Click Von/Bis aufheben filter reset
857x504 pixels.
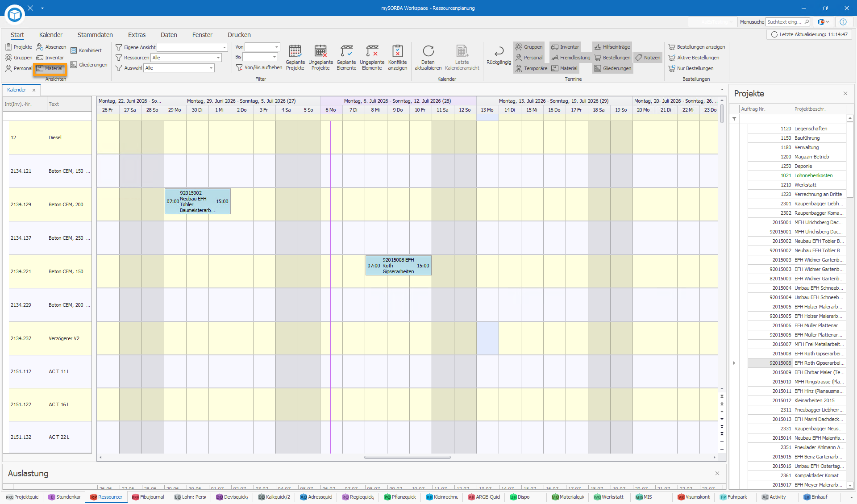[259, 67]
